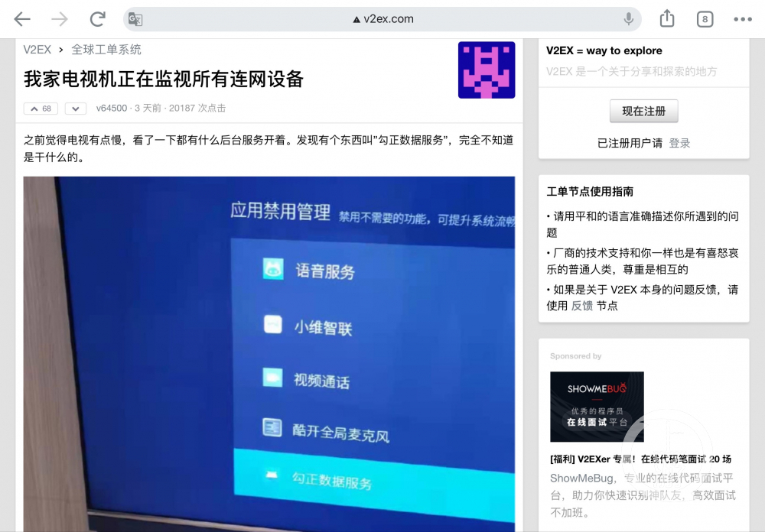The height and width of the screenshot is (532, 765).
Task: Click the 现在注册 button
Action: (x=643, y=111)
